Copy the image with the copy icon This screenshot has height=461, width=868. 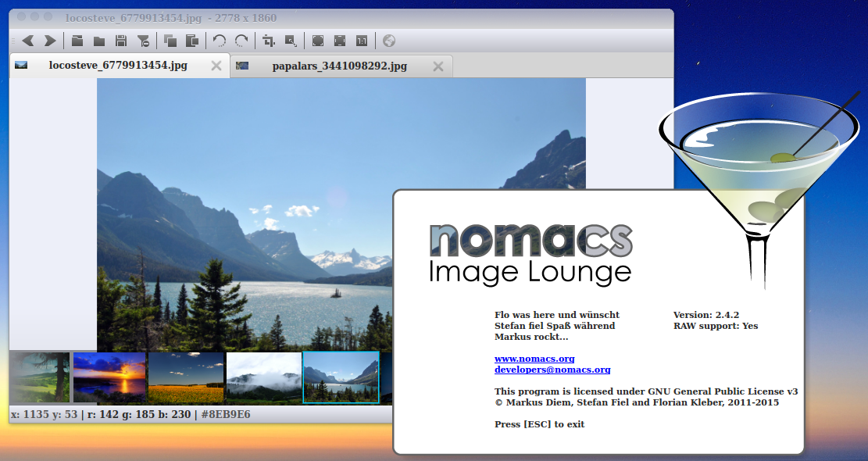170,41
